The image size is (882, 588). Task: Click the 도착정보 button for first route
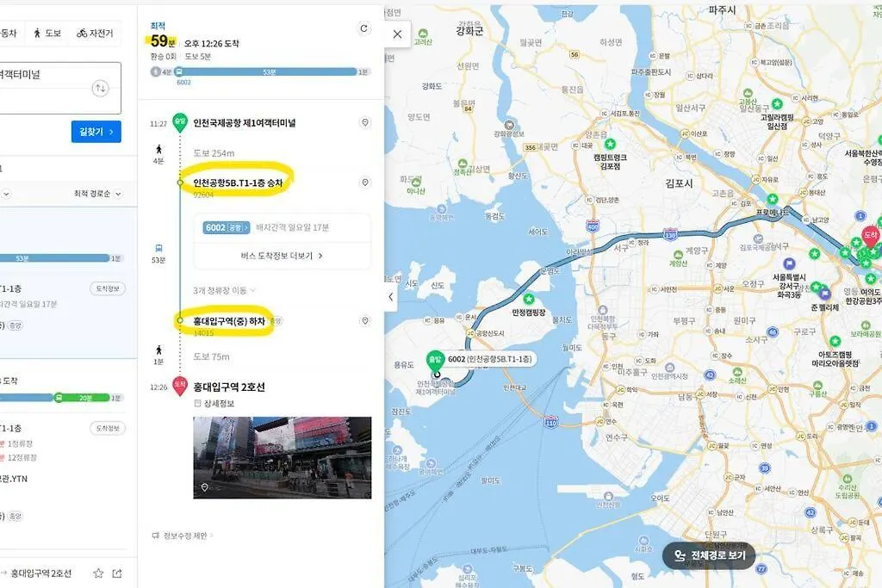pyautogui.click(x=108, y=288)
